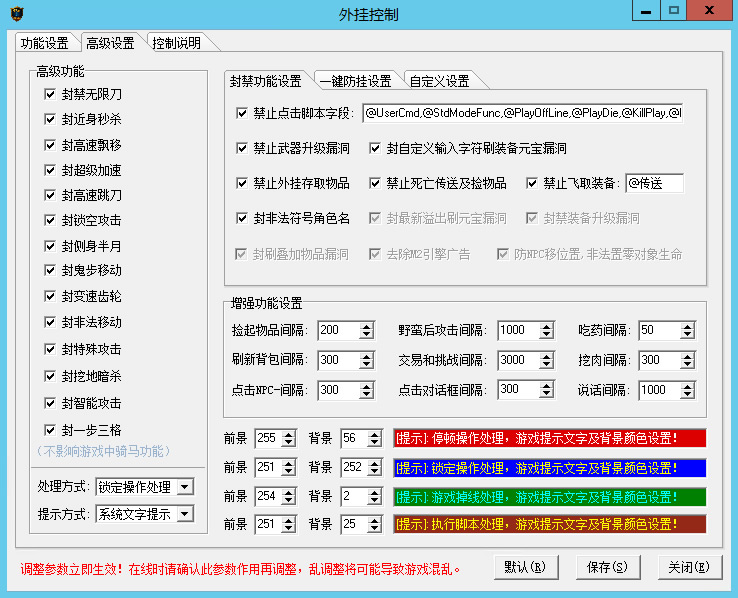Open the 处理方式 dropdown
Image resolution: width=738 pixels, height=598 pixels.
185,487
